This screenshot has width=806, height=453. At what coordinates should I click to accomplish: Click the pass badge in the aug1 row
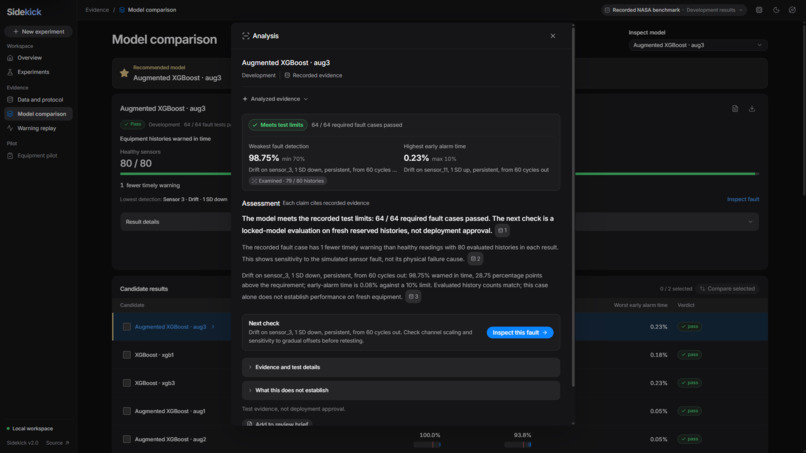689,411
